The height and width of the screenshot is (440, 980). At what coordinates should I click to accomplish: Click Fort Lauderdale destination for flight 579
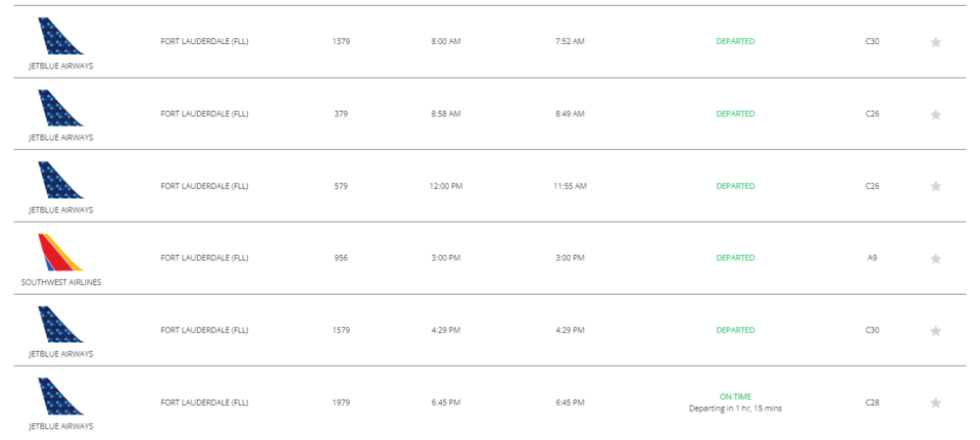pos(204,186)
